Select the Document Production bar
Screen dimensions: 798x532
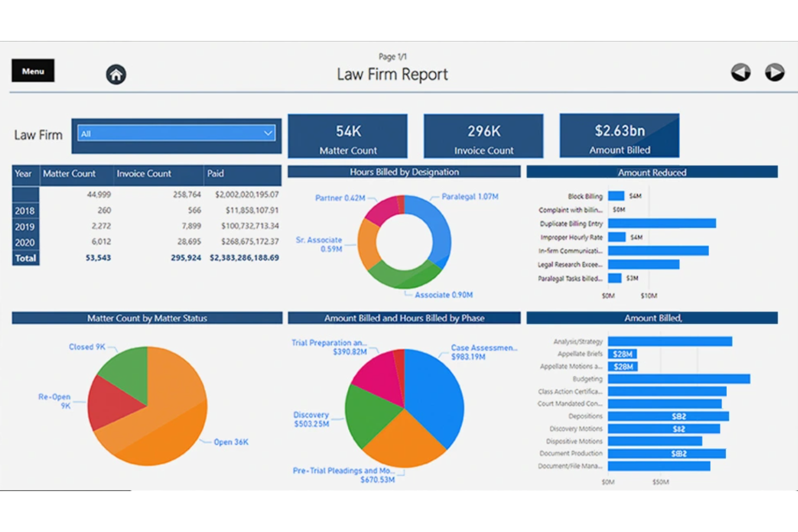667,454
